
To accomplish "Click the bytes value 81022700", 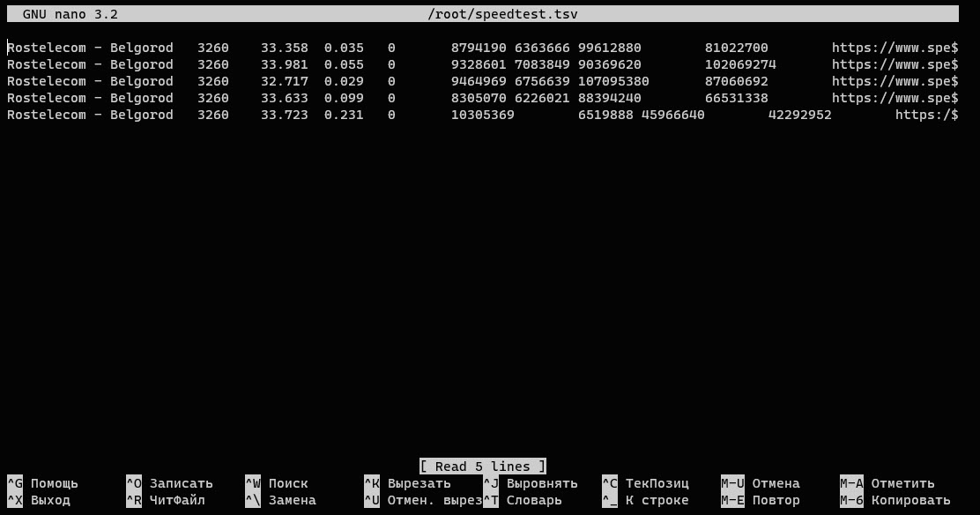I will (x=737, y=48).
